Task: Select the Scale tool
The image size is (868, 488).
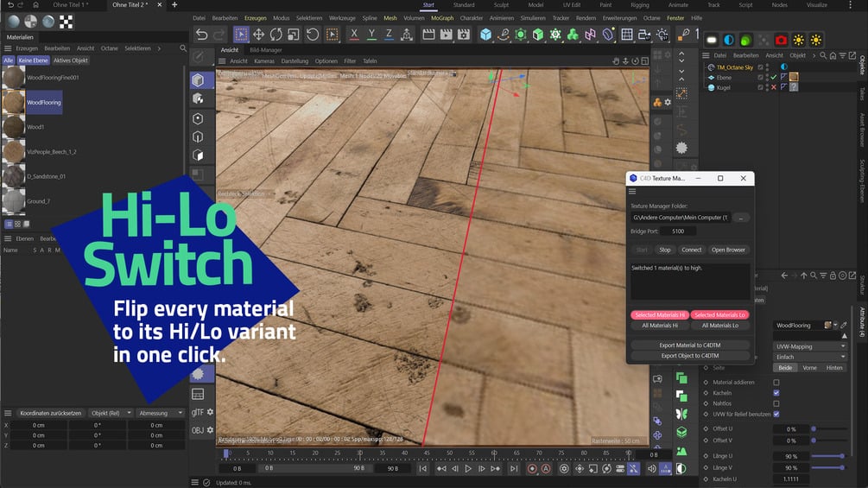Action: point(294,35)
